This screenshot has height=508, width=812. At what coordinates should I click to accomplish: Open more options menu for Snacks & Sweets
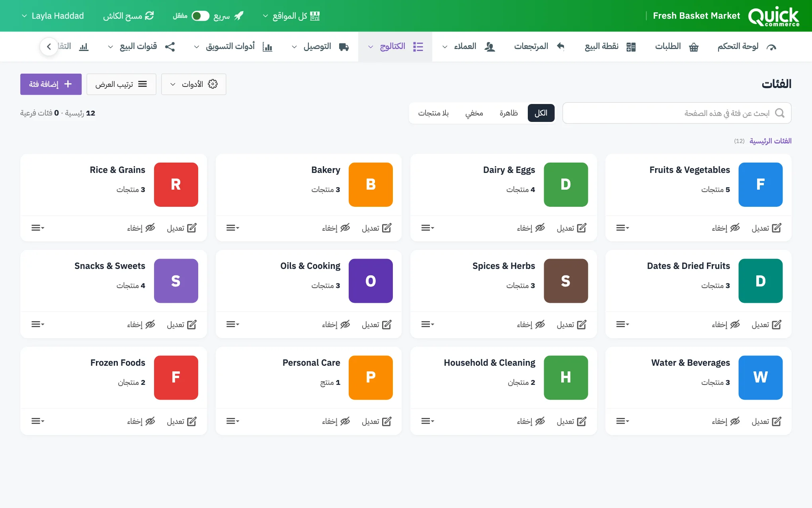(38, 325)
